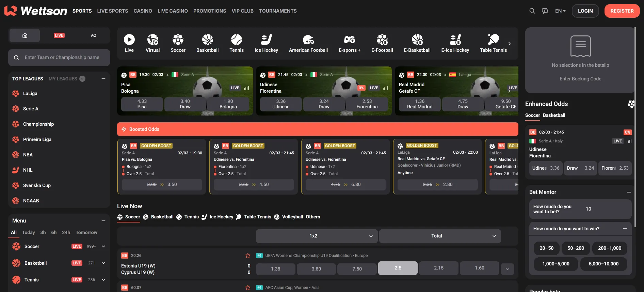Open the Live sports category icon

129,43
